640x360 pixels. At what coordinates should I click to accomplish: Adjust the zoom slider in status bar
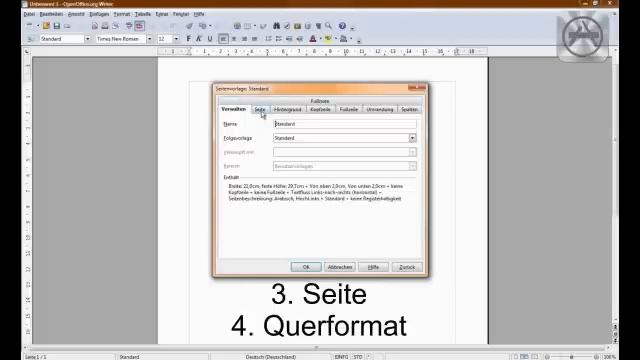[x=571, y=357]
